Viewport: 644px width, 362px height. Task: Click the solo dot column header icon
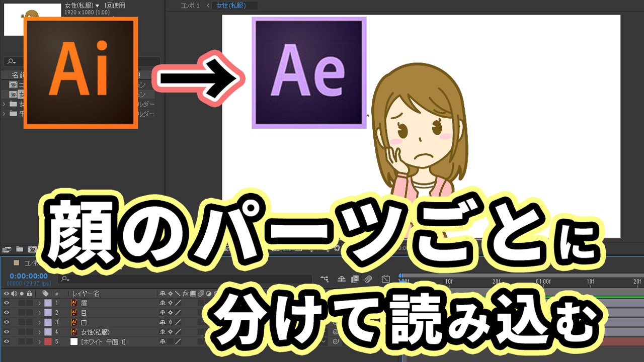[22, 293]
